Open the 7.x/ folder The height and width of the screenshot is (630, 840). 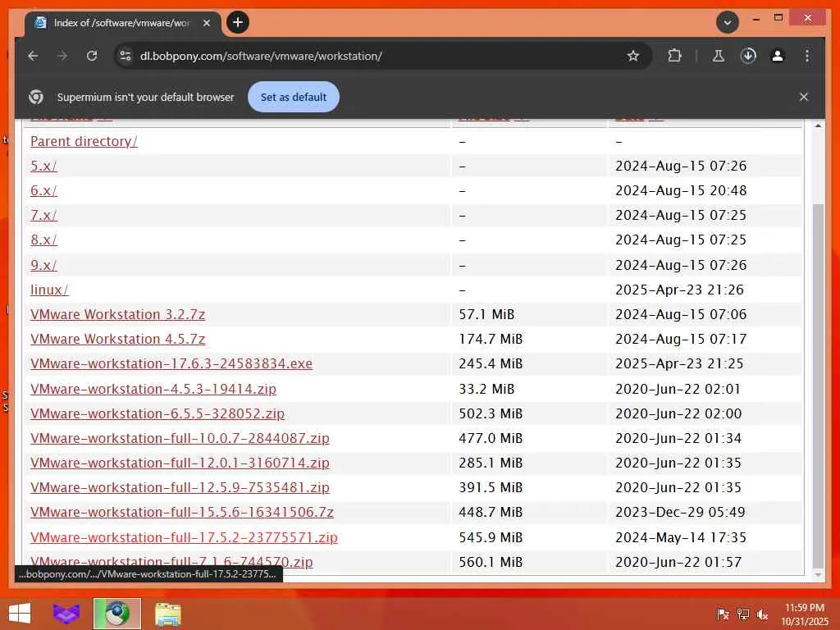(x=44, y=216)
